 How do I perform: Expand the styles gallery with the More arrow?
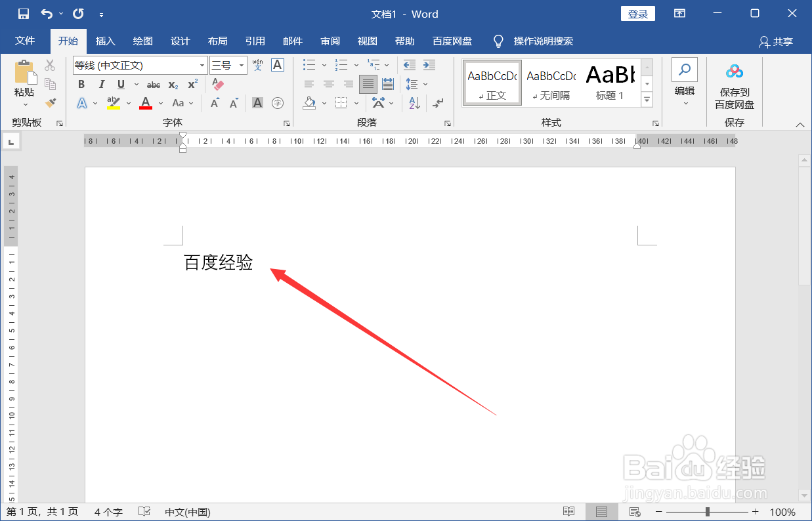pyautogui.click(x=647, y=100)
